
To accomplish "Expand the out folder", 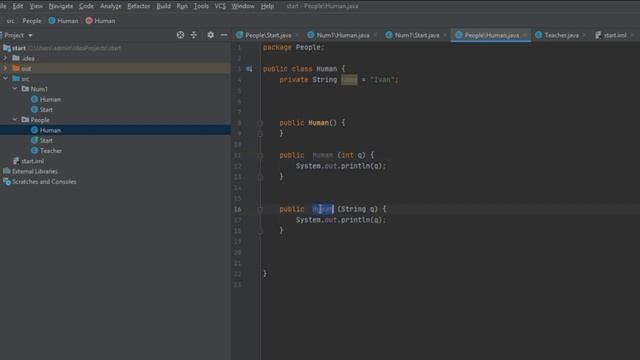I will (x=5, y=68).
